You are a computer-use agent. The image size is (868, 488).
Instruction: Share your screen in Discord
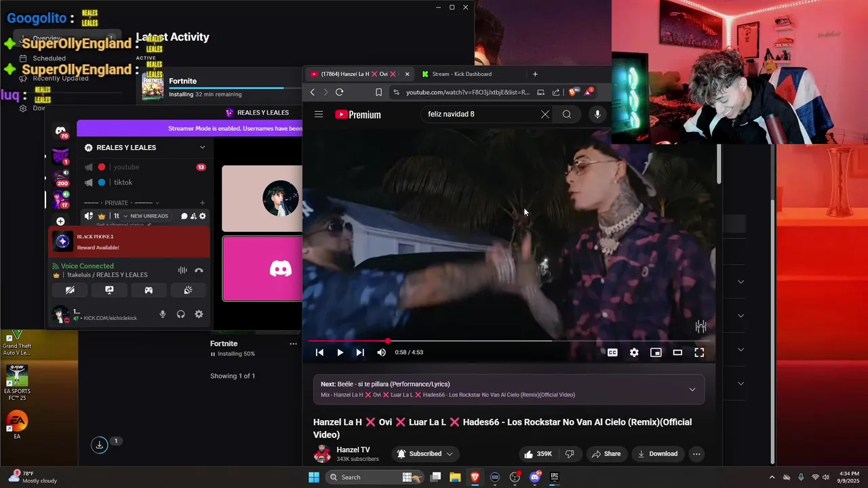[109, 290]
